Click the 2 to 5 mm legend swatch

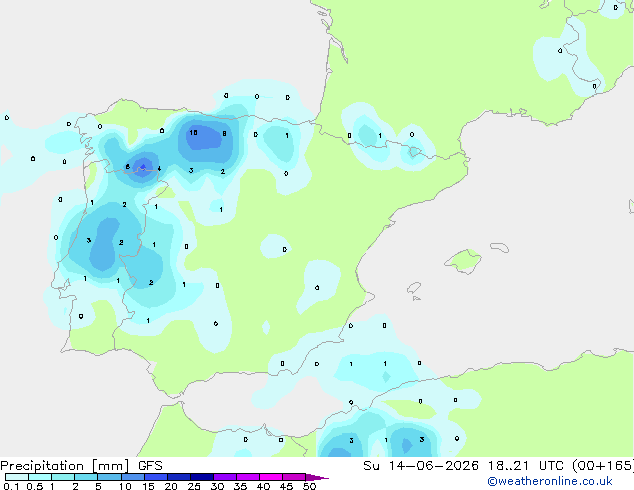pos(86,477)
